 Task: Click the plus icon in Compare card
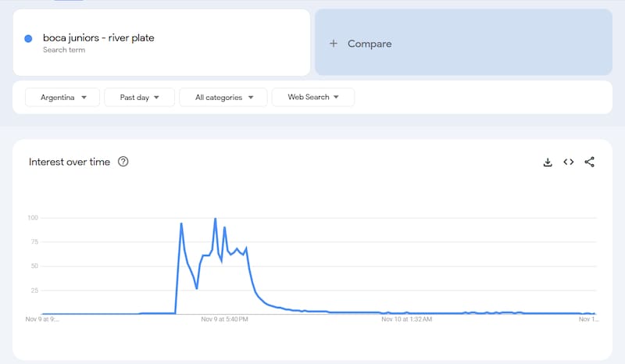pos(334,44)
